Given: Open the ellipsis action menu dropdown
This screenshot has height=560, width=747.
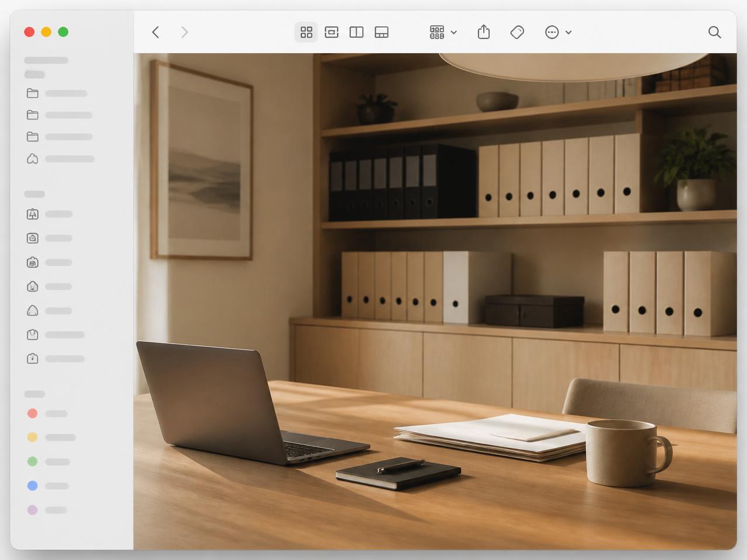Looking at the screenshot, I should (x=558, y=32).
